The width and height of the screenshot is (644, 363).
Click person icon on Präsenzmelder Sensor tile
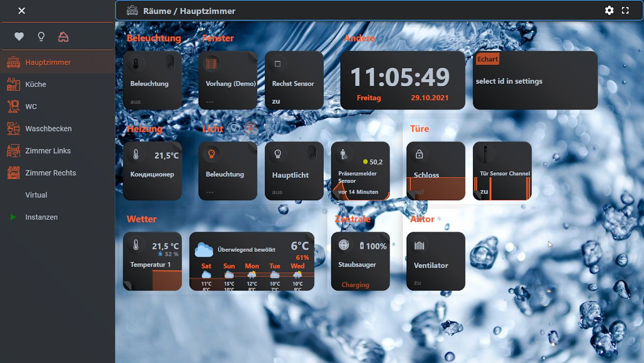click(344, 154)
